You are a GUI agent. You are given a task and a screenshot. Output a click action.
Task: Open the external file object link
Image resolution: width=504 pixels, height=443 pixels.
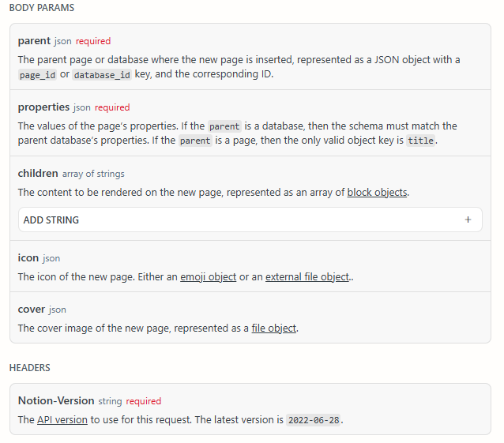pos(307,277)
